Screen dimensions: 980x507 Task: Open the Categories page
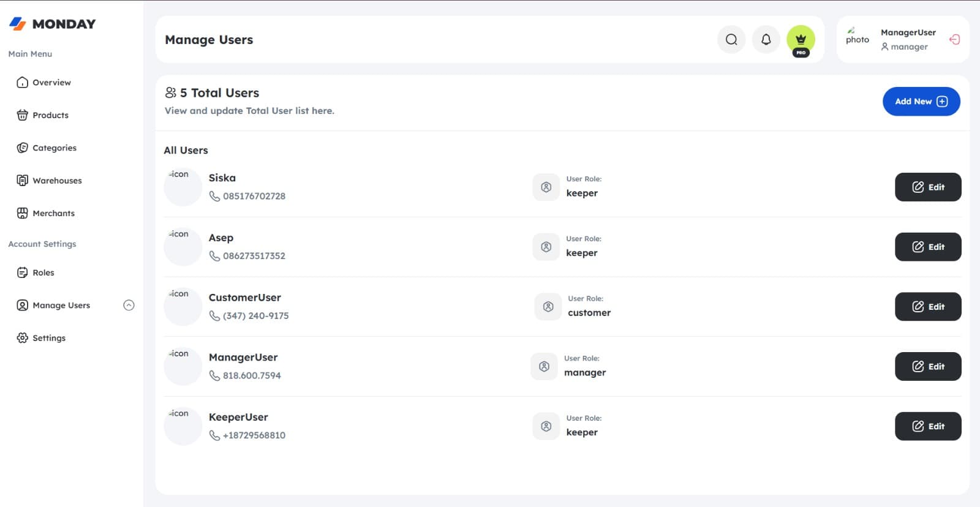[47, 148]
